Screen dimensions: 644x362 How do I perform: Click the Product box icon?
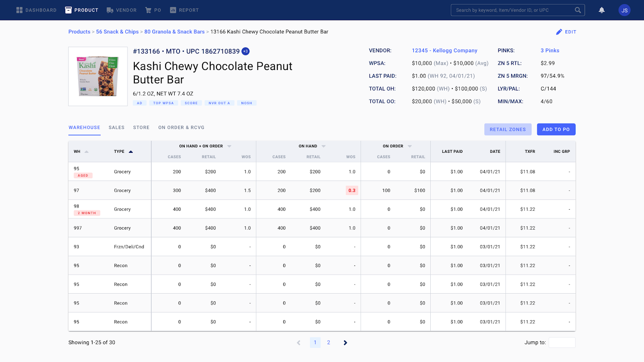[x=68, y=10]
